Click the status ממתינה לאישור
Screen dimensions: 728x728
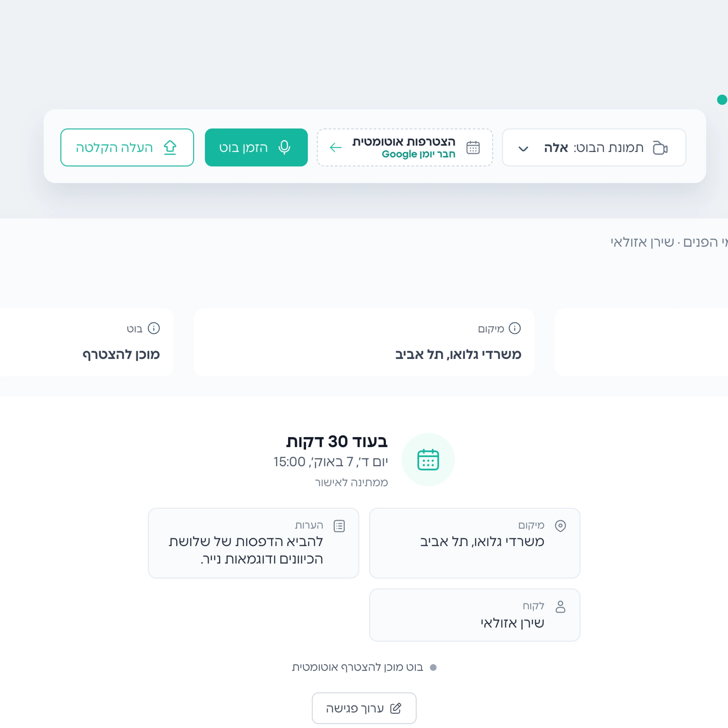click(351, 482)
